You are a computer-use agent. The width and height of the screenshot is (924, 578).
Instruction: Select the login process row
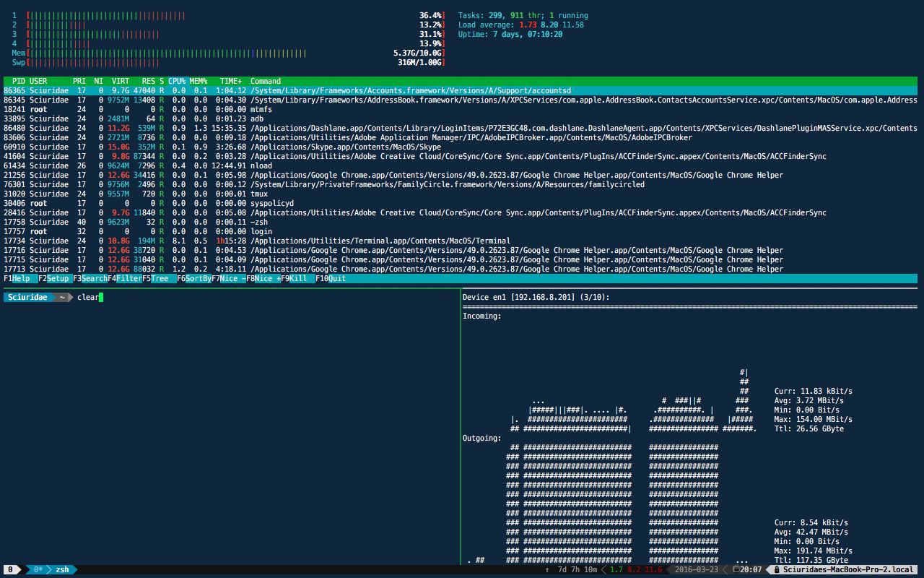(461, 231)
